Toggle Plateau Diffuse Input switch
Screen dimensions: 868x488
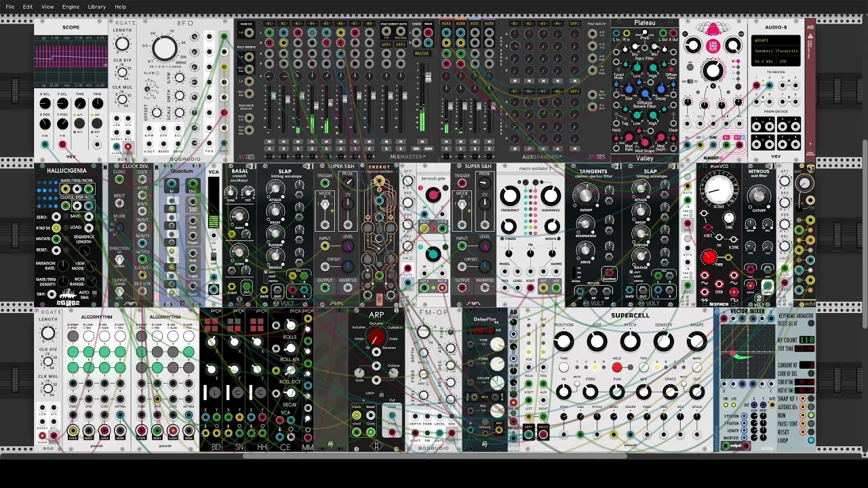point(671,69)
